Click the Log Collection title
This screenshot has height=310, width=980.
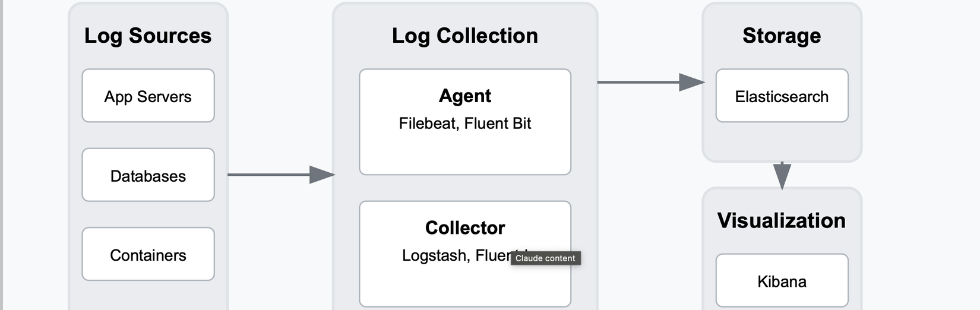pos(464,36)
